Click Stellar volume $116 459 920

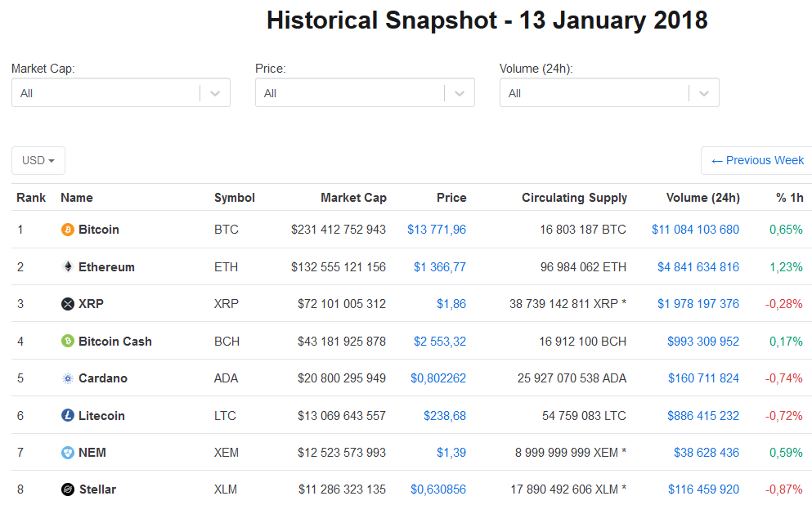(703, 489)
